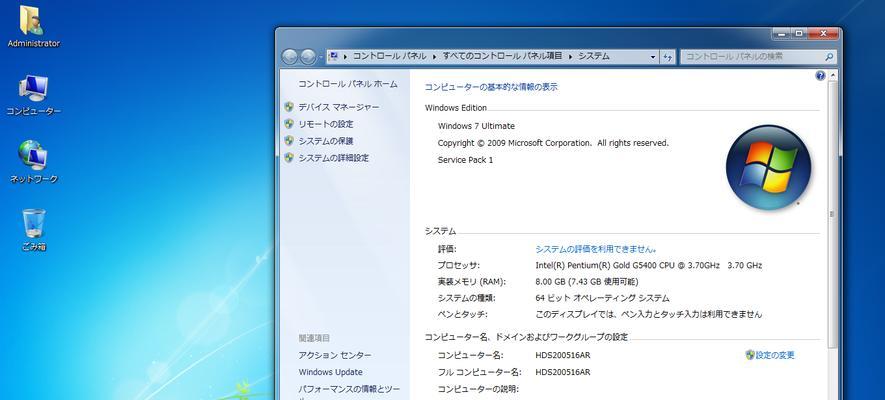Click the shield icon beside リモートの設定
The image size is (885, 400).
pos(289,124)
